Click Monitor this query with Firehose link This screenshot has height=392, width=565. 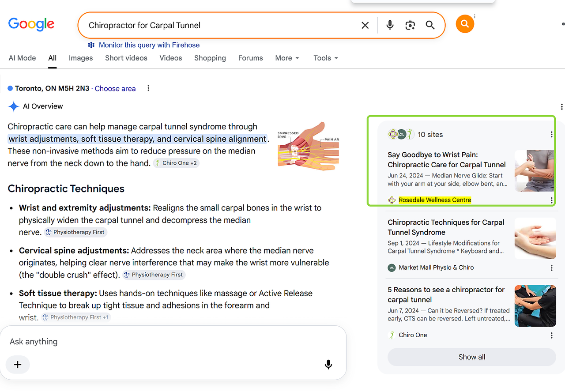pyautogui.click(x=149, y=45)
